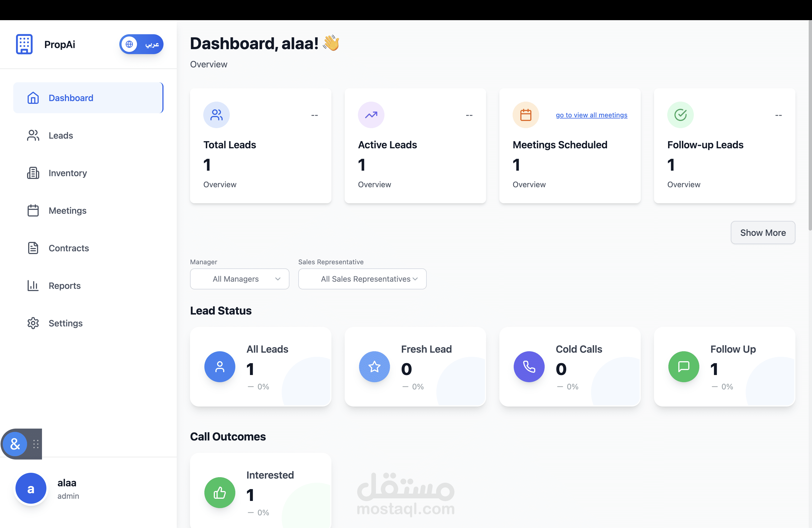Click the Active Leads trending arrow icon
This screenshot has height=528, width=812.
(371, 115)
